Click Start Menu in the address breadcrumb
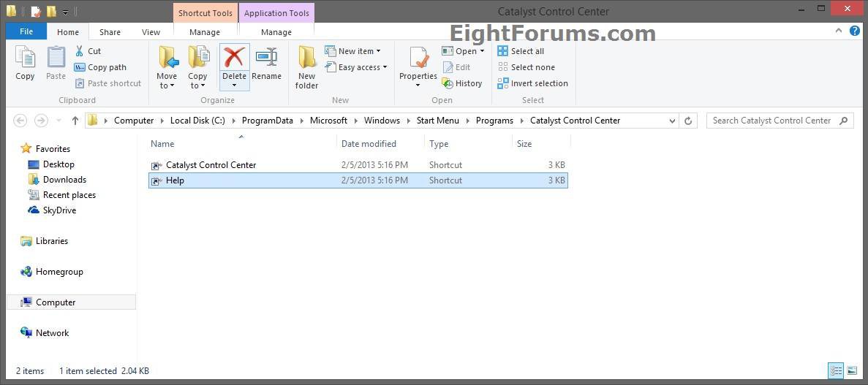This screenshot has width=868, height=385. pyautogui.click(x=438, y=121)
